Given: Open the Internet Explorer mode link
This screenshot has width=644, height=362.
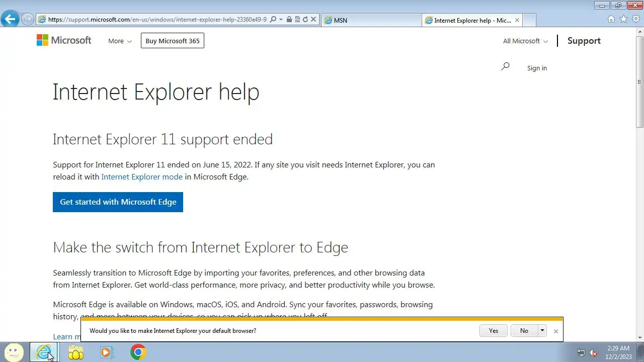Looking at the screenshot, I should (x=142, y=176).
